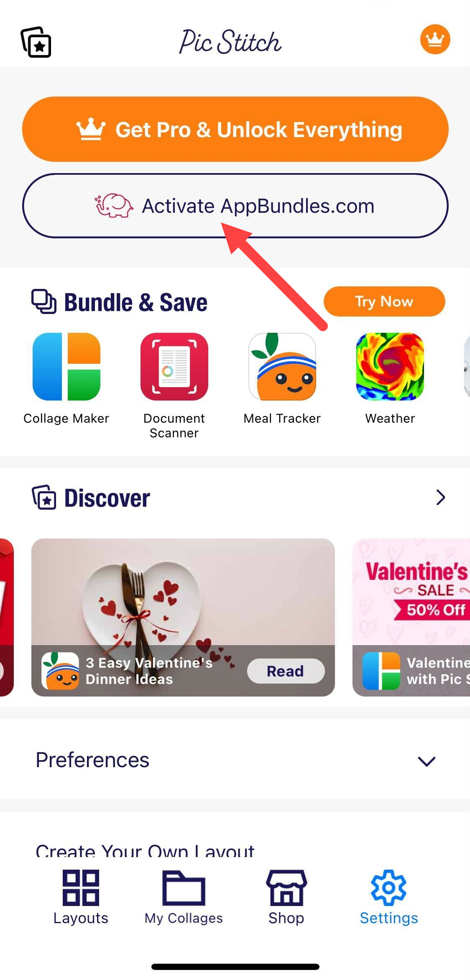This screenshot has width=470, height=980.
Task: Tap the Discover section star icon
Action: click(44, 498)
